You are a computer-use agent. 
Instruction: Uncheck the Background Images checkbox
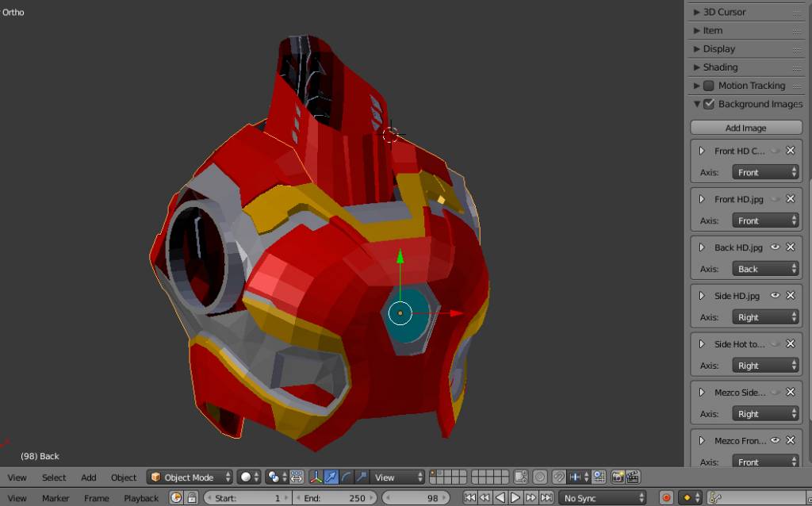(x=709, y=104)
